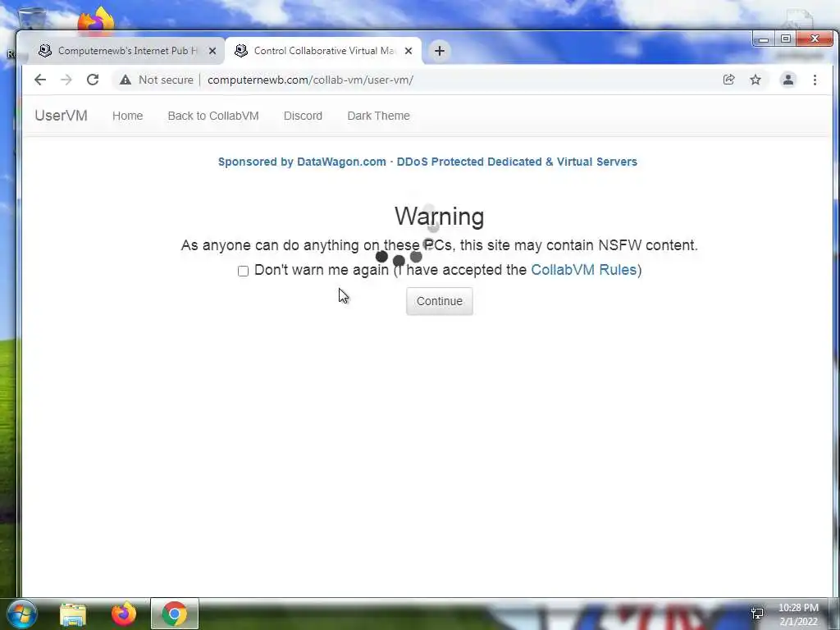
Task: Open the Chrome three-dot menu
Action: tap(815, 80)
